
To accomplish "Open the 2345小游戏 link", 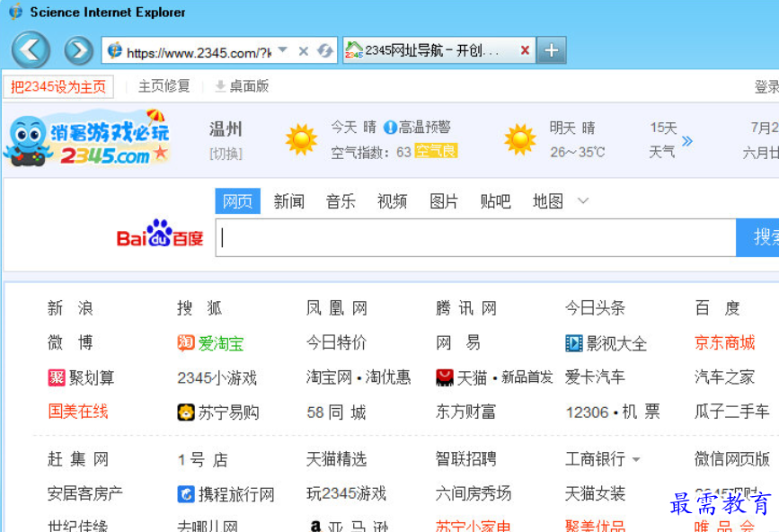I will pyautogui.click(x=217, y=378).
